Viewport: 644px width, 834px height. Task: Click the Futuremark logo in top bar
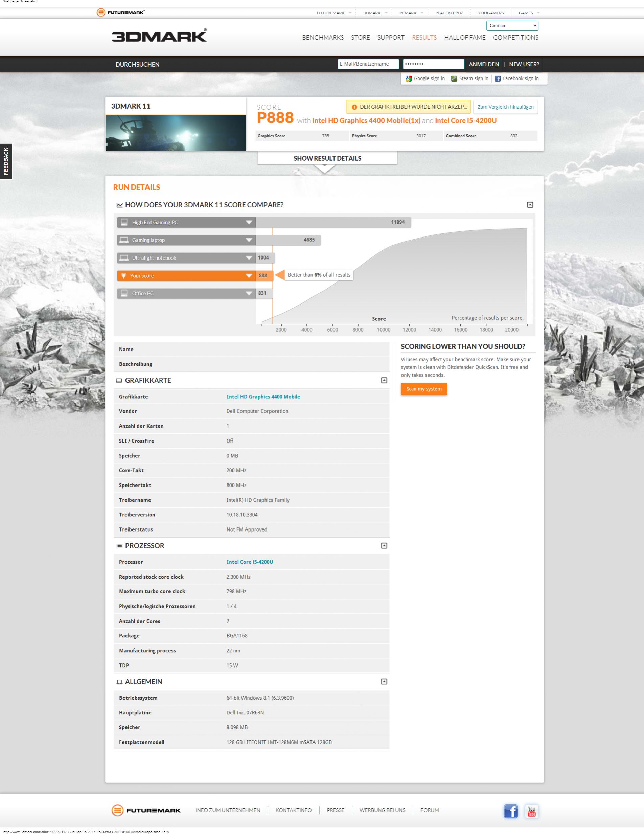[121, 13]
